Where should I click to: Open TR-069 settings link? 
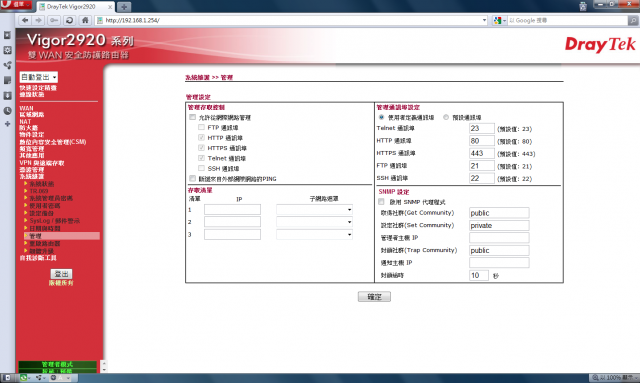[39, 191]
